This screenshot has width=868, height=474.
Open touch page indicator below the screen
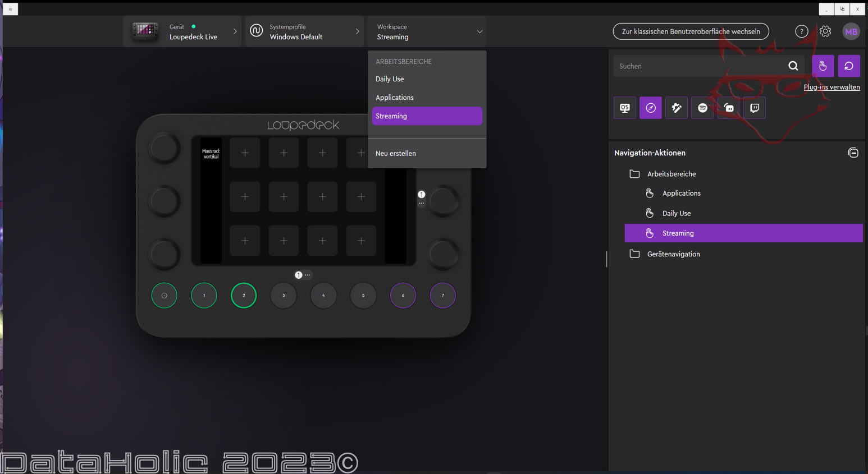[x=303, y=275]
